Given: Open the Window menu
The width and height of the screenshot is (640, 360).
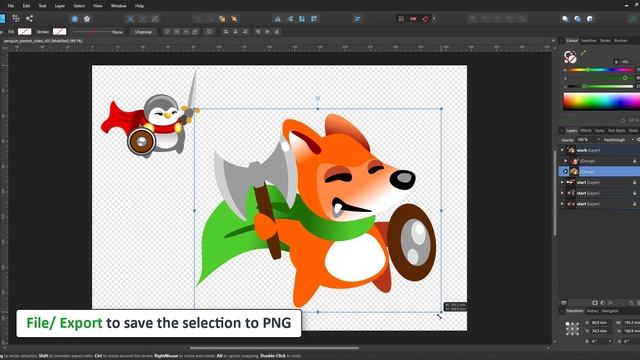Looking at the screenshot, I should (x=118, y=6).
